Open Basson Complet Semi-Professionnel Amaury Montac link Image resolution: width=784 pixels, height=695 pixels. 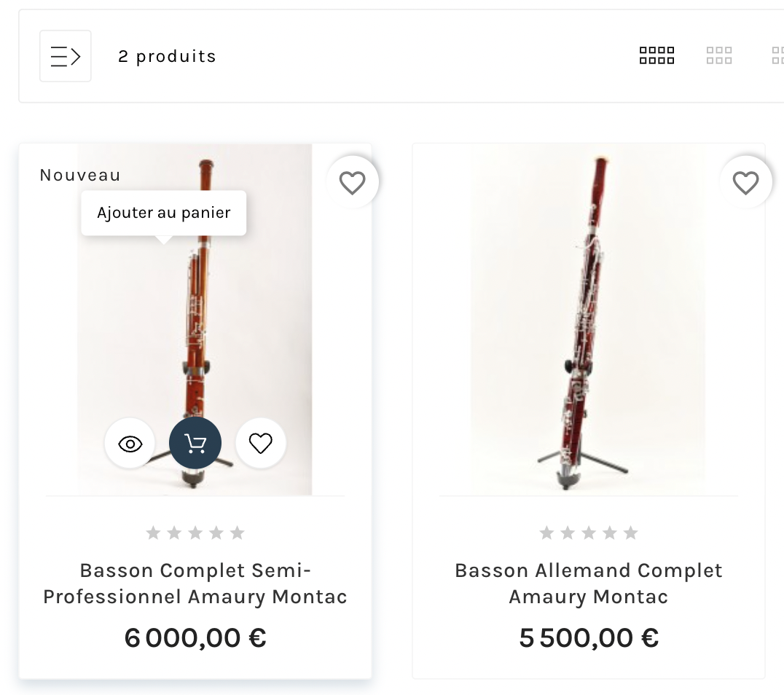click(x=195, y=584)
